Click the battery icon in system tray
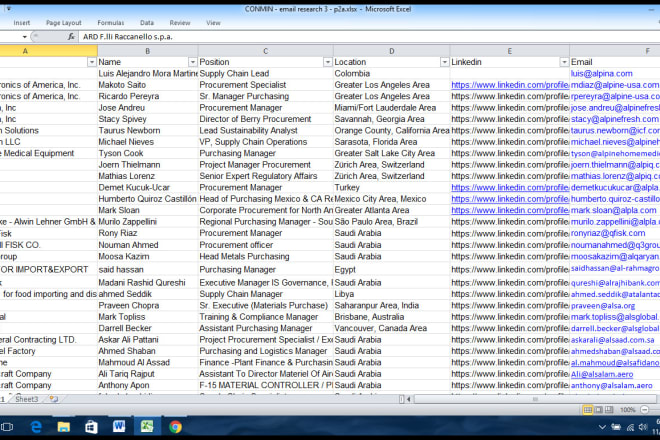Screen dimensions: 660x440 point(616,427)
